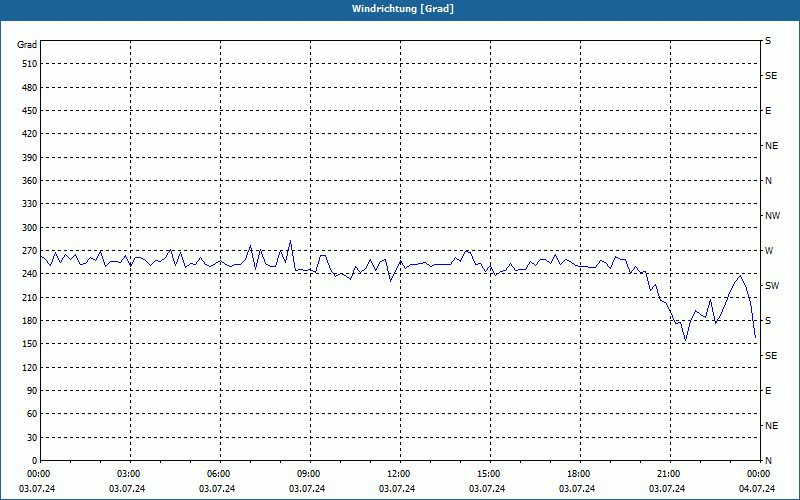Click the 04.07.24 date label
Image resolution: width=800 pixels, height=500 pixels.
pos(757,489)
